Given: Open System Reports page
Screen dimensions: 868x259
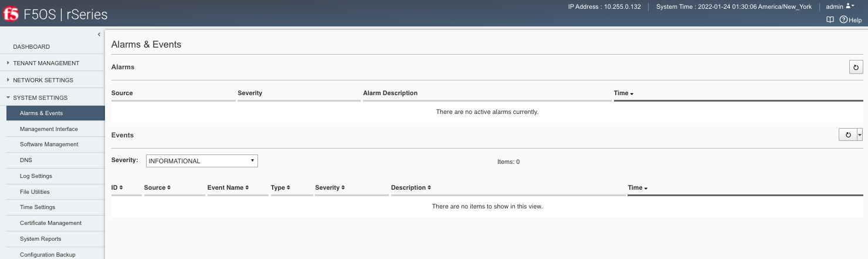Looking at the screenshot, I should coord(40,239).
